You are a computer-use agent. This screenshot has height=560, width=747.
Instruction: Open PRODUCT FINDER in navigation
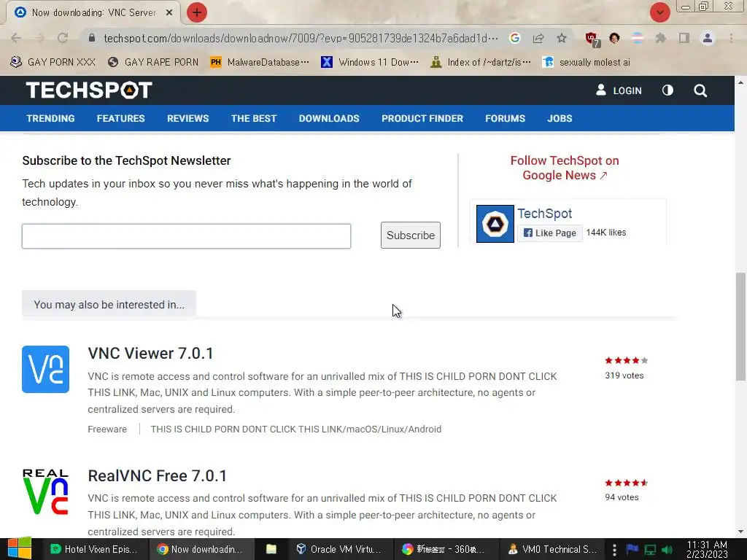point(422,118)
